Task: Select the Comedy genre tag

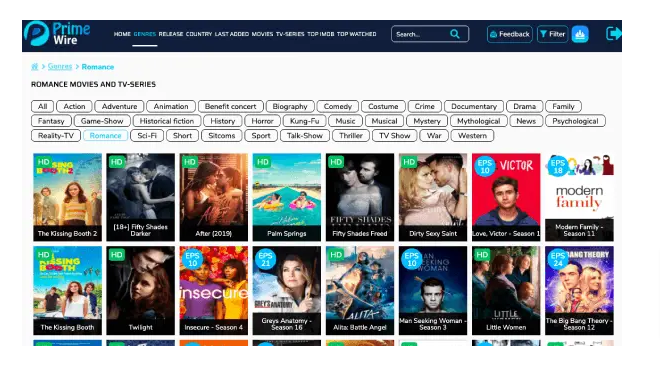Action: [x=338, y=107]
